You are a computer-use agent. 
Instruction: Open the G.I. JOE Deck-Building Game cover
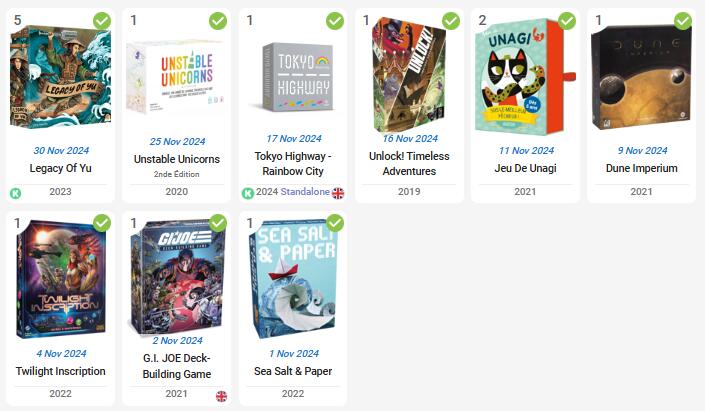[x=177, y=277]
